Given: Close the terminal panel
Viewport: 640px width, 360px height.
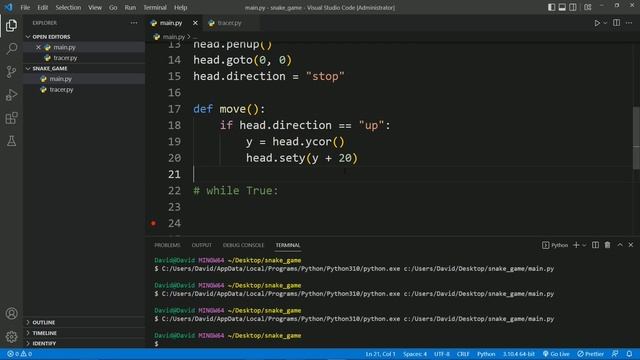Looking at the screenshot, I should coord(631,245).
